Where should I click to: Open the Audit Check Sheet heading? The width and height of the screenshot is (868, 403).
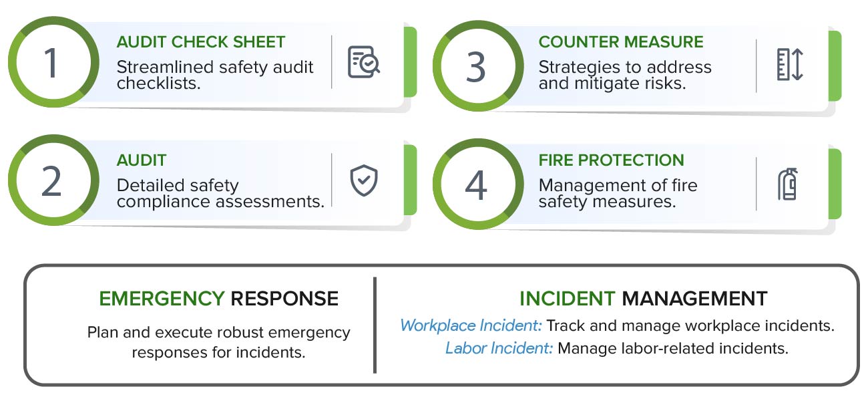point(201,42)
